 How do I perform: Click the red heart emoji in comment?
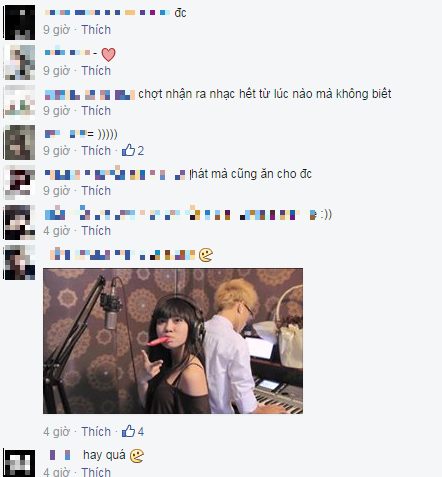(x=108, y=55)
